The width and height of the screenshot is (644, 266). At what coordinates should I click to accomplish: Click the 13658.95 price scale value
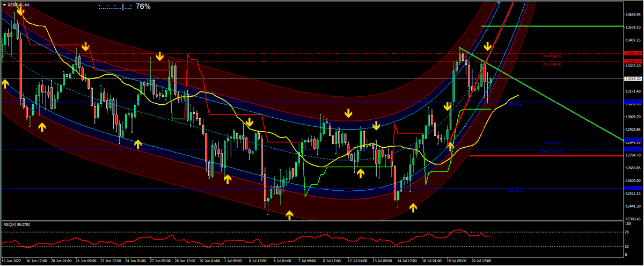pos(633,14)
